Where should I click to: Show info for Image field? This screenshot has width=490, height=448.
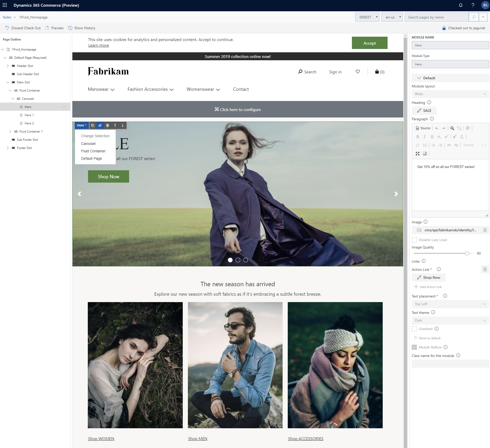pyautogui.click(x=426, y=222)
